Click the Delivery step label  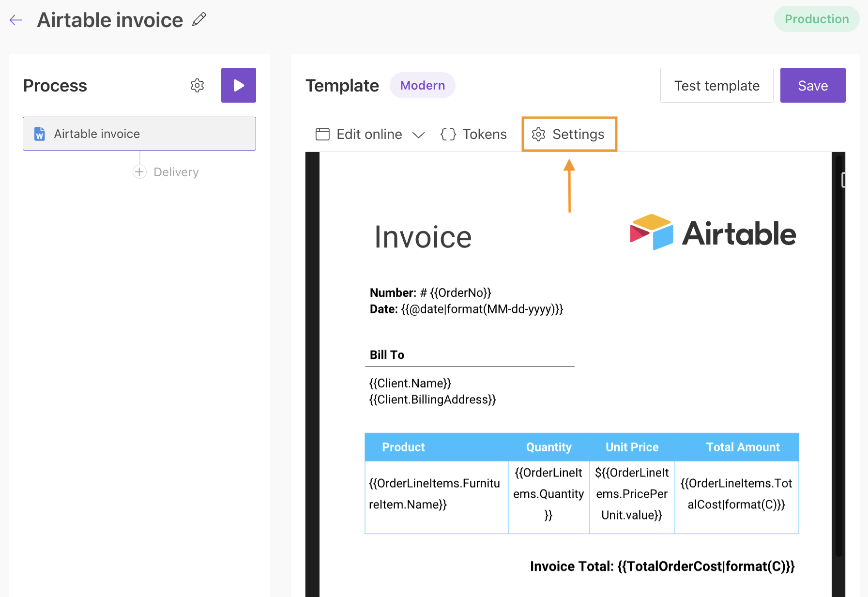click(176, 172)
